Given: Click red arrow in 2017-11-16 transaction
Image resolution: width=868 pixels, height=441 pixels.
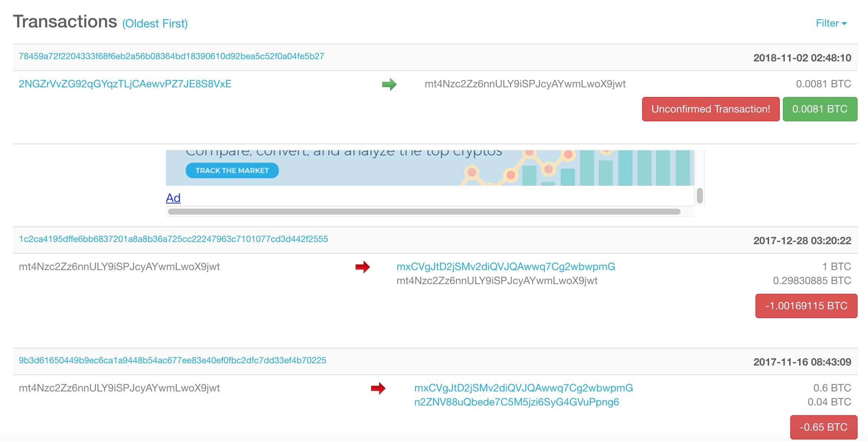Looking at the screenshot, I should (378, 388).
